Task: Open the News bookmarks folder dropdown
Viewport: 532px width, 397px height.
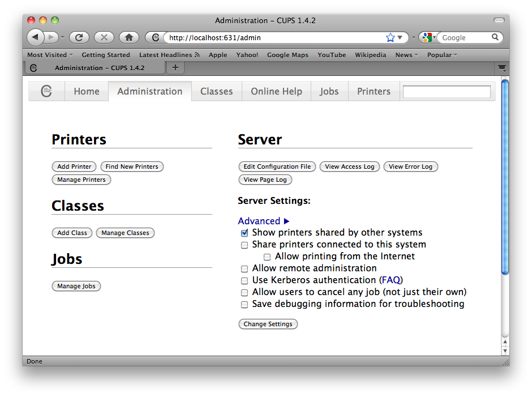Action: click(406, 55)
